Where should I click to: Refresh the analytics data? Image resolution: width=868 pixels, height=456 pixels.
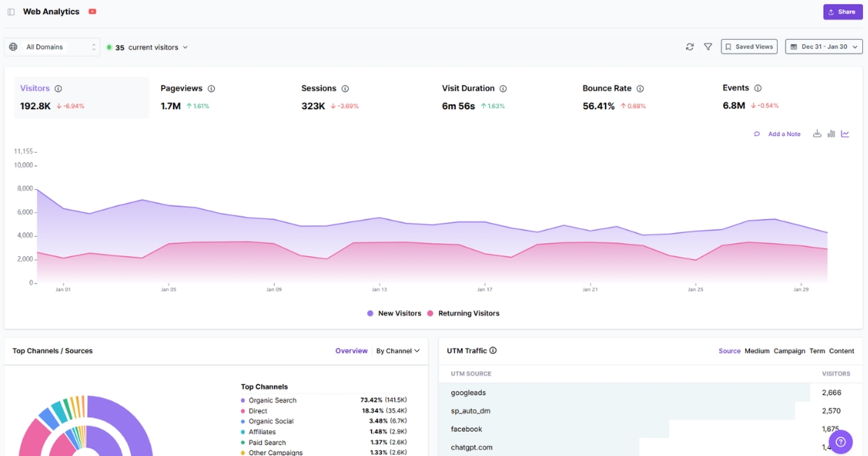click(690, 46)
